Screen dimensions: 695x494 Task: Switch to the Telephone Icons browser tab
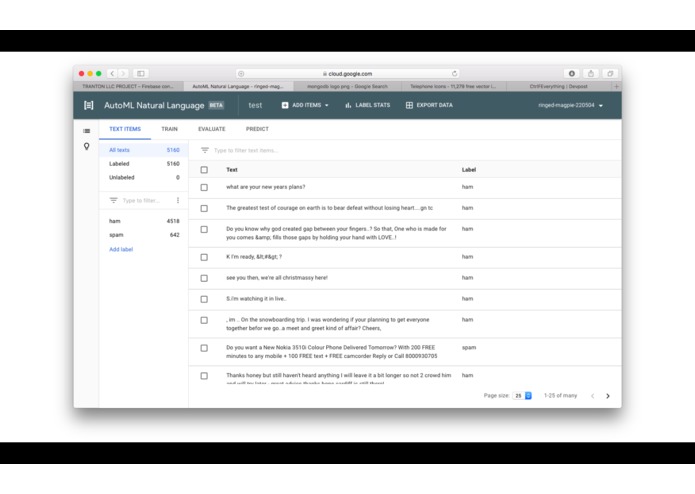(x=453, y=86)
